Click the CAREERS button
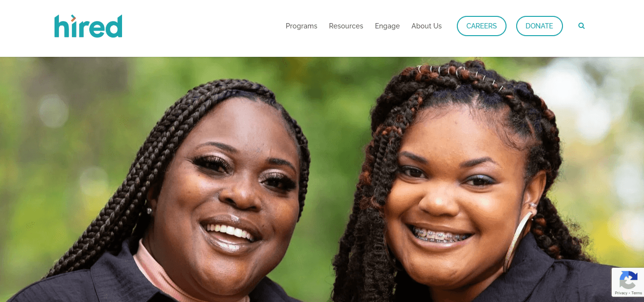This screenshot has width=644, height=302. click(x=481, y=26)
